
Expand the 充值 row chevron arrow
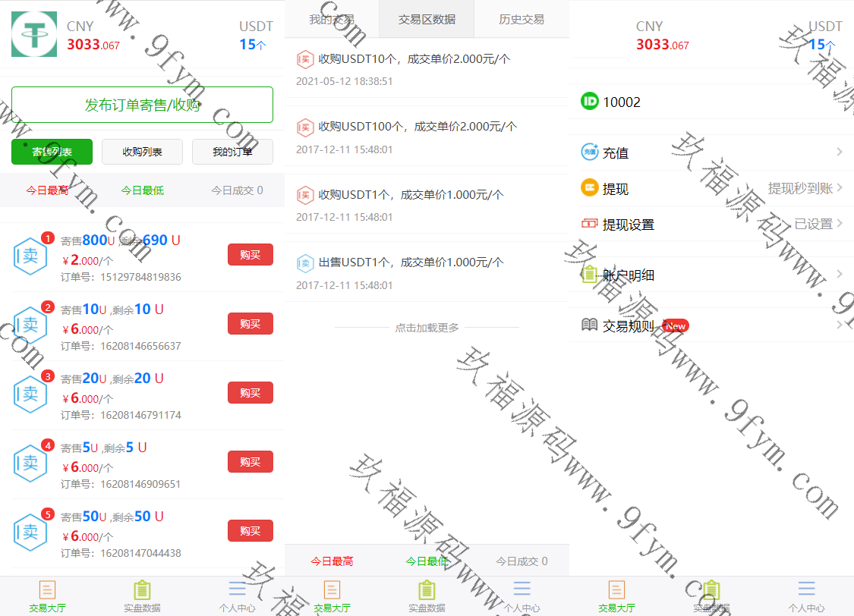(x=839, y=152)
